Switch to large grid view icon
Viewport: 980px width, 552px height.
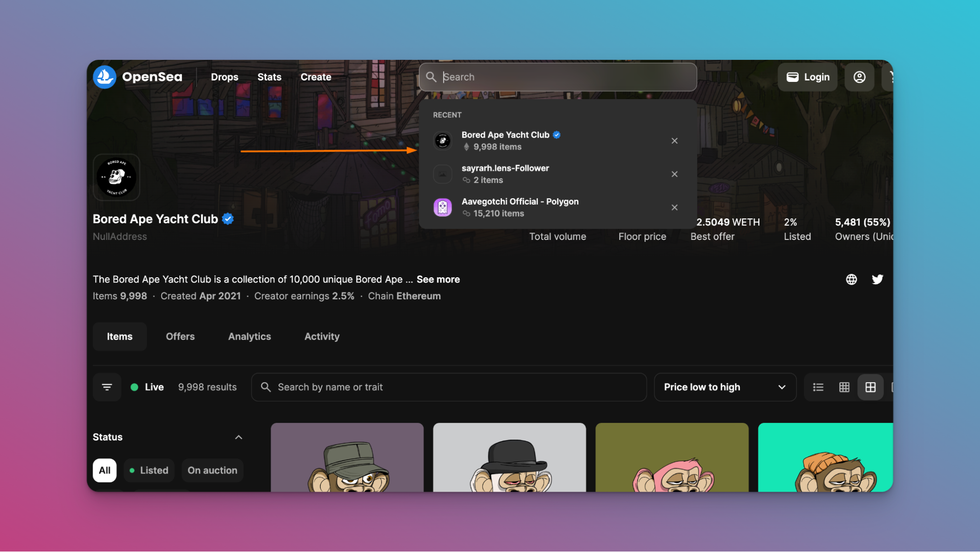click(870, 387)
